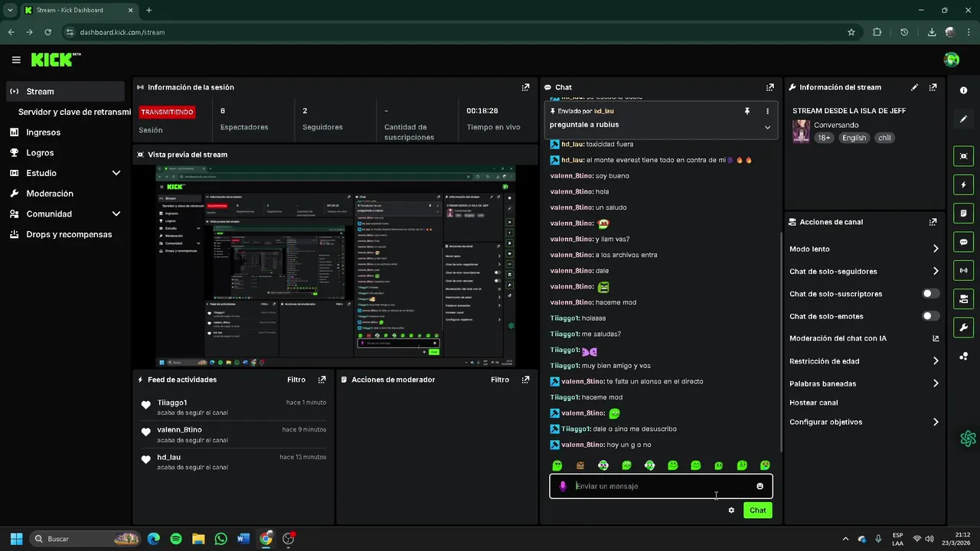Viewport: 980px width, 551px height.
Task: Open the user avatar menu at top right
Action: click(952, 60)
